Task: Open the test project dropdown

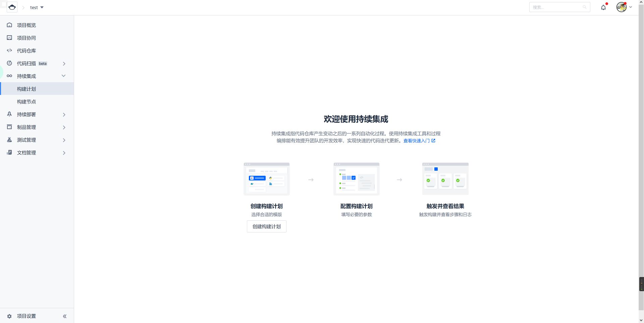Action: coord(36,7)
